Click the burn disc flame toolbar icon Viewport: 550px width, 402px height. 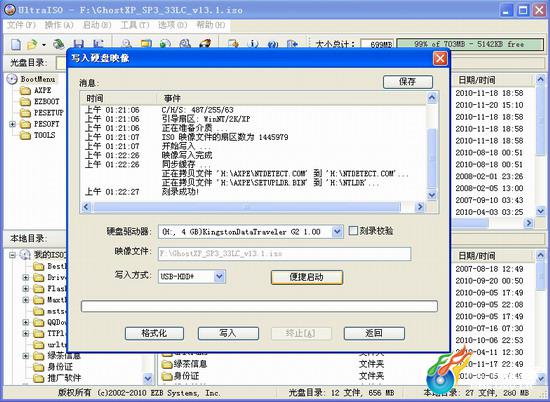(x=205, y=44)
